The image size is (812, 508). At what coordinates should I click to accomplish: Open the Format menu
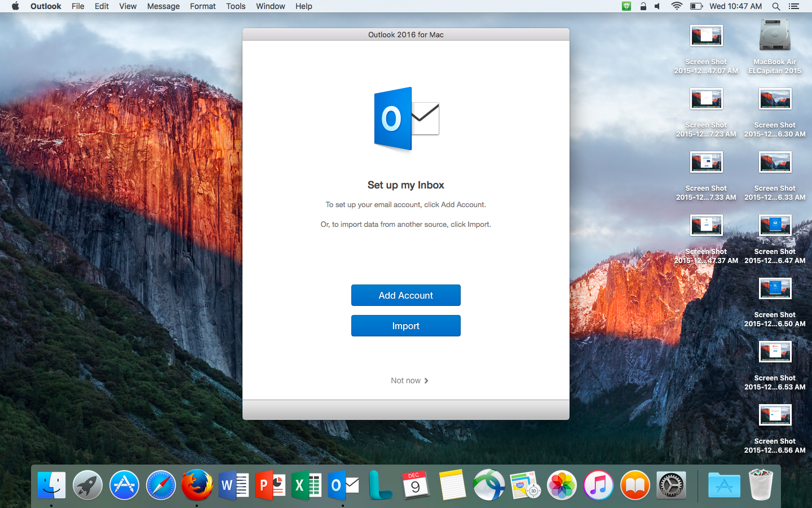click(x=202, y=6)
